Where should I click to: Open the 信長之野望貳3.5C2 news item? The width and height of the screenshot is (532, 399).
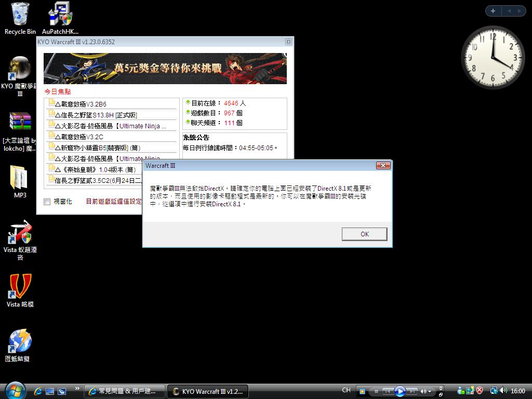tap(98, 180)
